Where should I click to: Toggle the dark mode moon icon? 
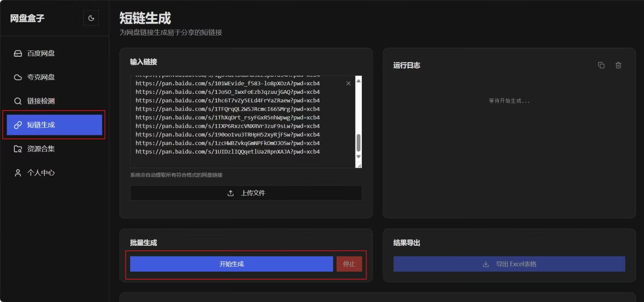tap(91, 18)
